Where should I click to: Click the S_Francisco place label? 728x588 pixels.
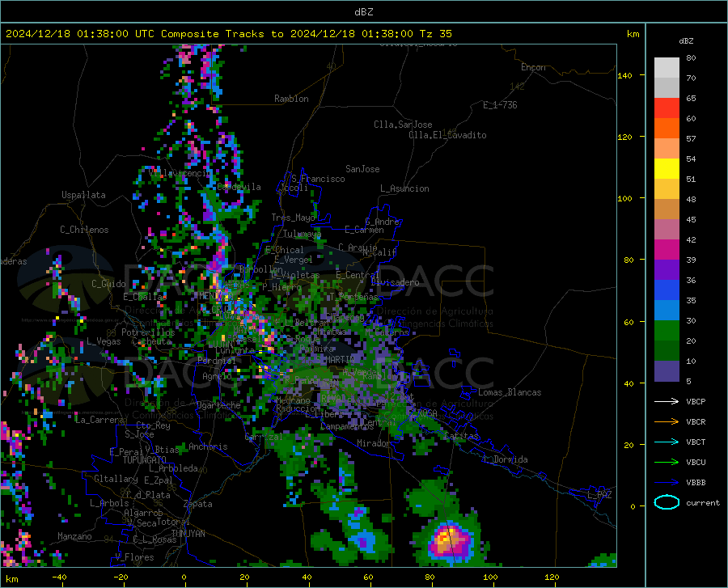tap(318, 179)
